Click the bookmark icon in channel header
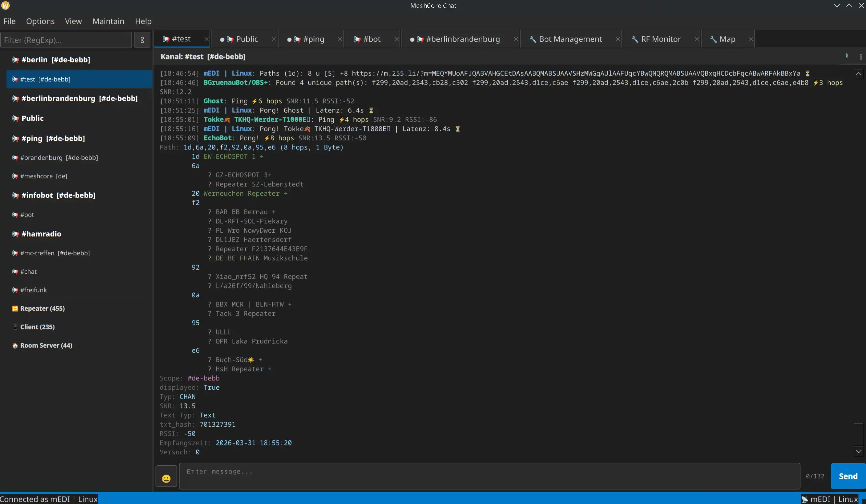Image resolution: width=866 pixels, height=504 pixels. coord(846,56)
